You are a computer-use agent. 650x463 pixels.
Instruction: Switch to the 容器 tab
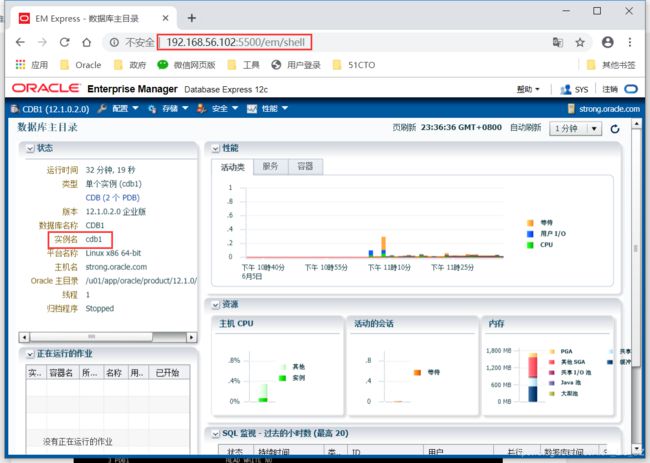305,166
